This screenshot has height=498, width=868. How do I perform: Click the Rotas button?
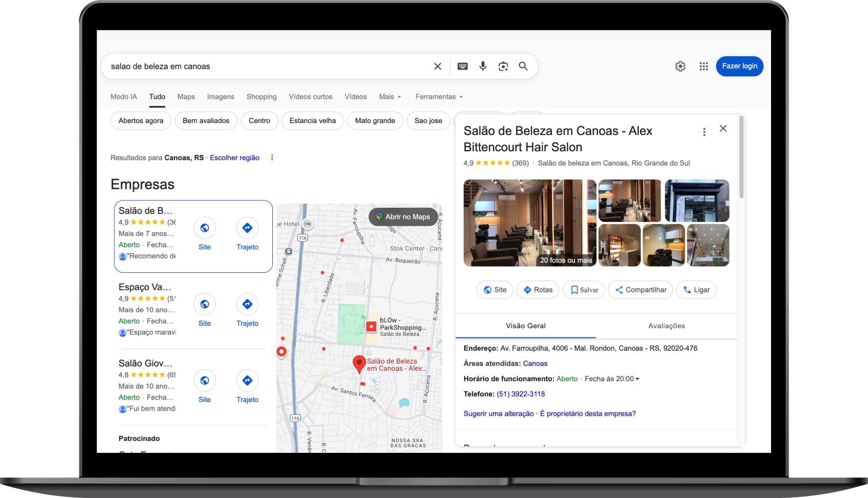pyautogui.click(x=538, y=290)
